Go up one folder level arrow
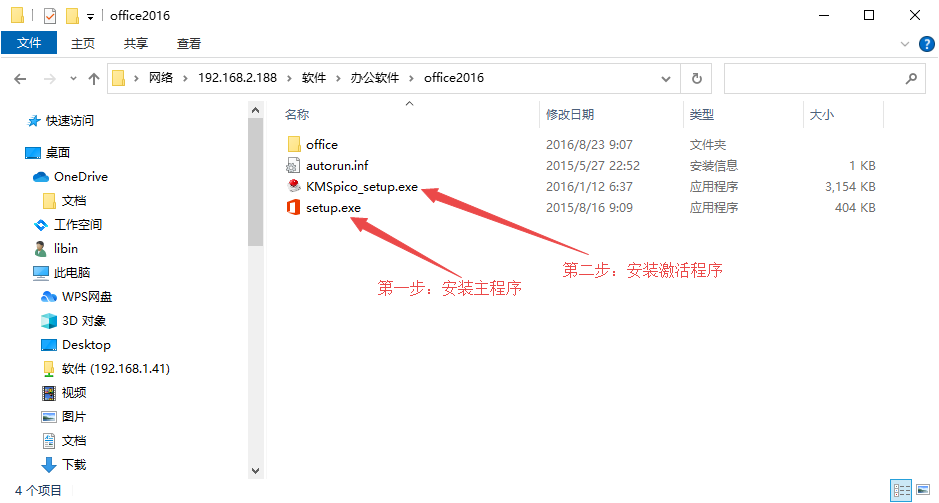The height and width of the screenshot is (503, 939). pyautogui.click(x=94, y=78)
